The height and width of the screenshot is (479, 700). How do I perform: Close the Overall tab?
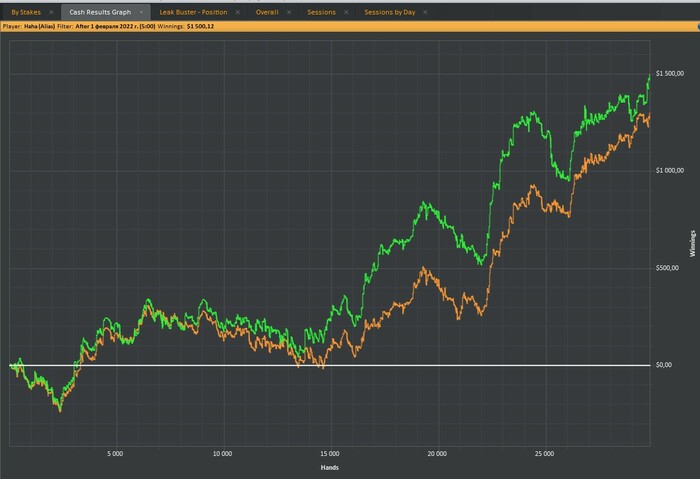tap(289, 12)
